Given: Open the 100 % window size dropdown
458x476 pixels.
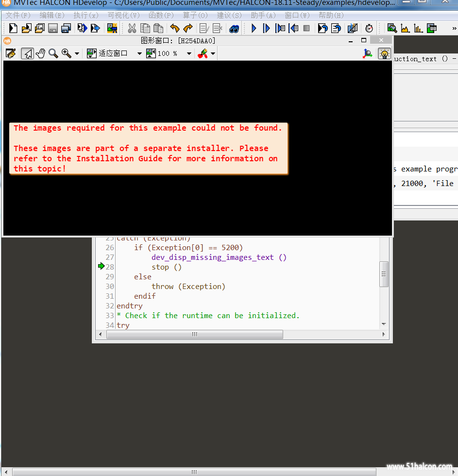Looking at the screenshot, I should coord(189,54).
